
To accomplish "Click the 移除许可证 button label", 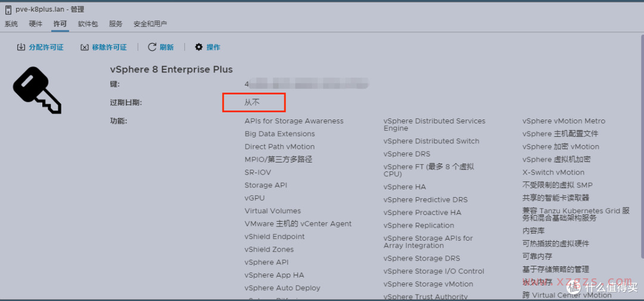I will point(110,47).
